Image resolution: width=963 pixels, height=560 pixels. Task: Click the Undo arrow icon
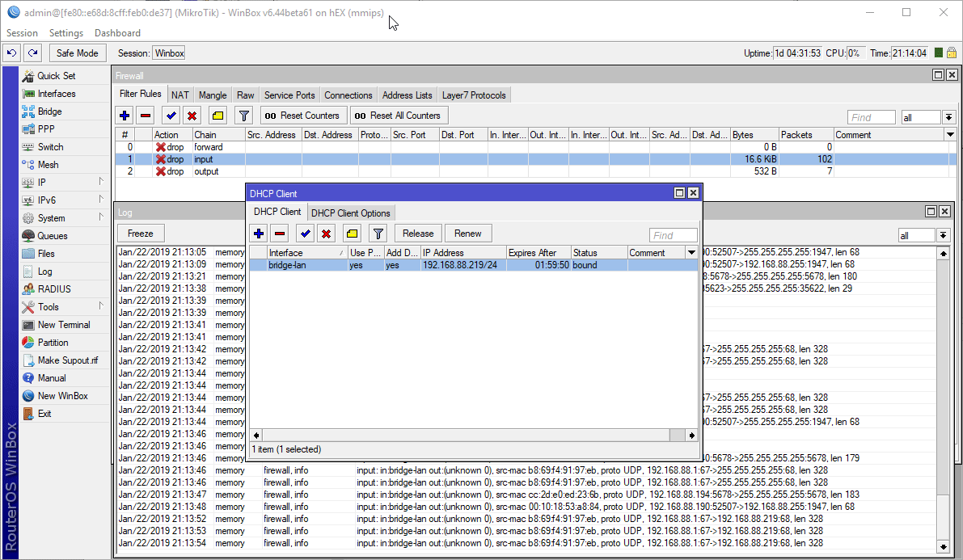(x=11, y=53)
